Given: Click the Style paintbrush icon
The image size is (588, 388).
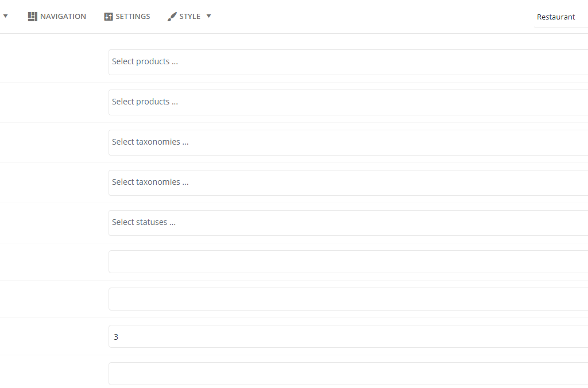Looking at the screenshot, I should click(x=172, y=17).
